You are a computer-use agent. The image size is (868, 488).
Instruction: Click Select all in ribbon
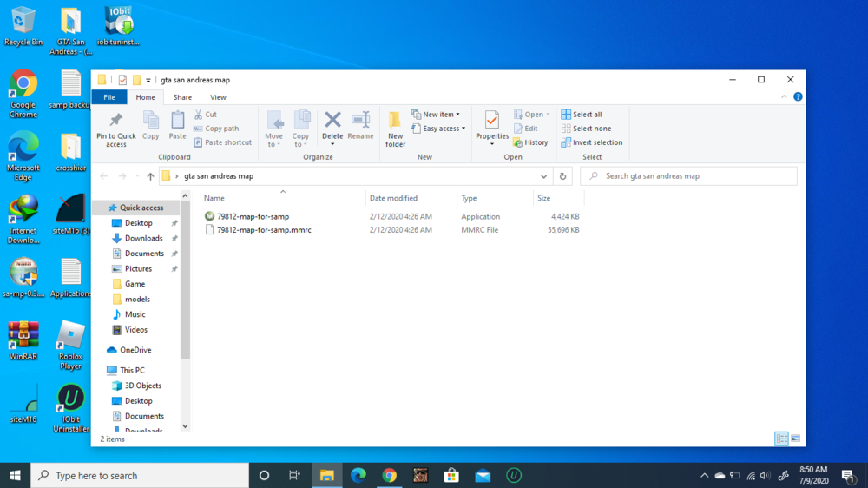coord(582,114)
